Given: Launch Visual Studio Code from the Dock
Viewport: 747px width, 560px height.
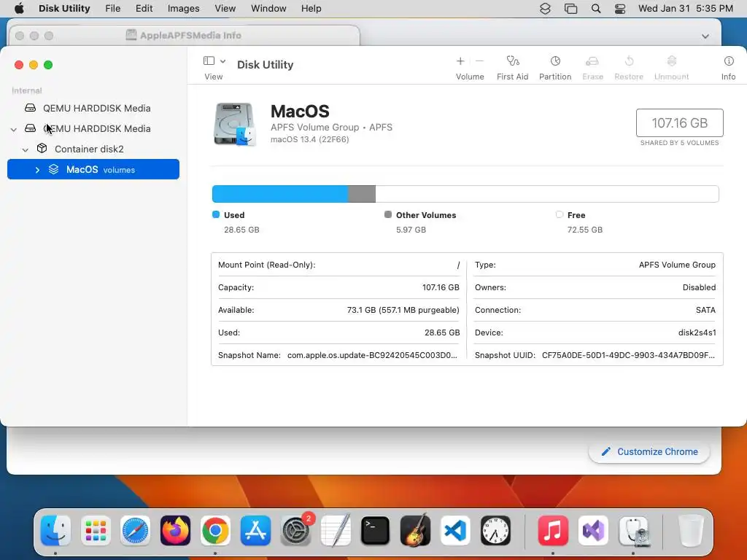Looking at the screenshot, I should (455, 531).
